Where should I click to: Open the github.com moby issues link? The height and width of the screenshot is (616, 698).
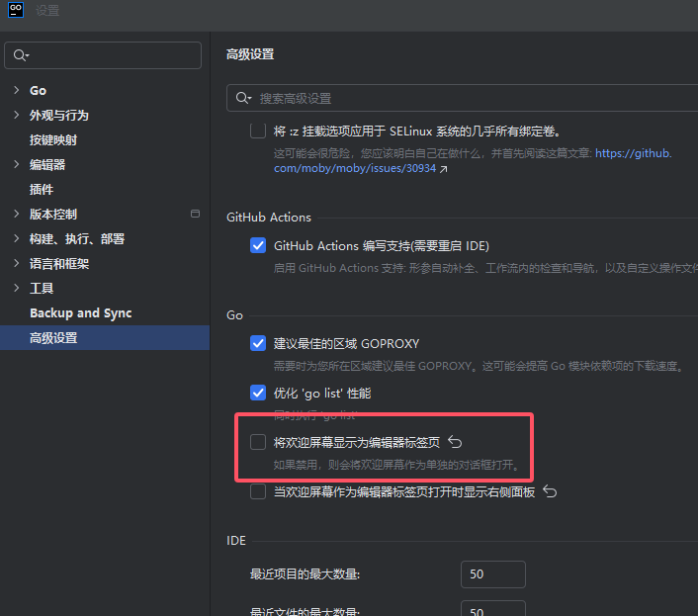[633, 153]
